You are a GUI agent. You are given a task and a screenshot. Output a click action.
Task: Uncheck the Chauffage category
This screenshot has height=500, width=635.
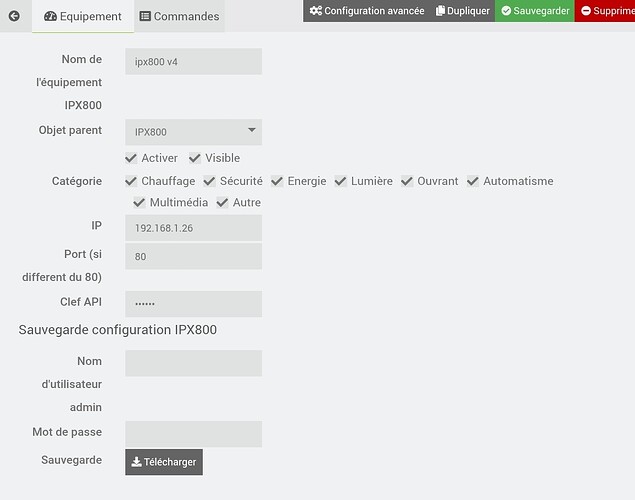tap(131, 181)
